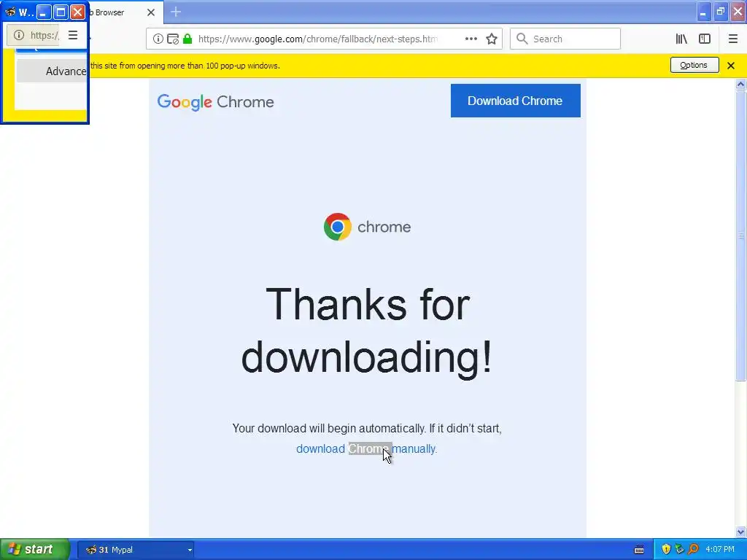The width and height of the screenshot is (747, 560).
Task: Click 'Your download will begin automatically' text
Action: [x=329, y=429]
